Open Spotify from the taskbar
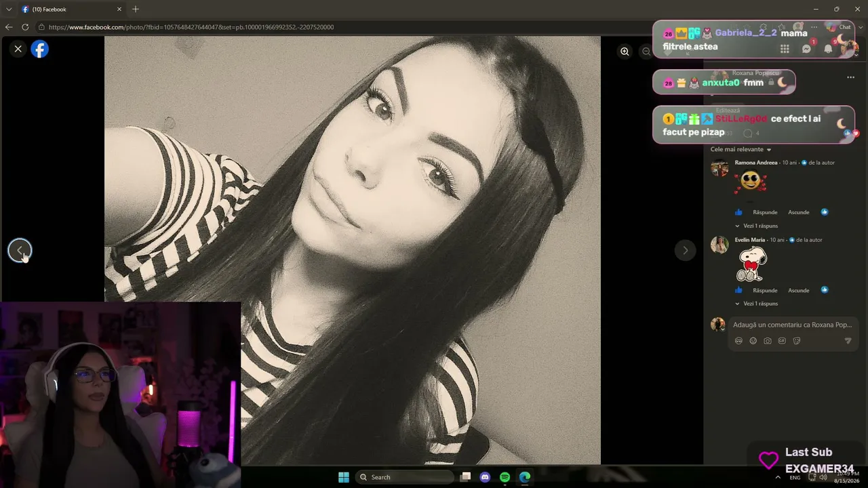Screen dimensions: 868x488 click(x=505, y=477)
